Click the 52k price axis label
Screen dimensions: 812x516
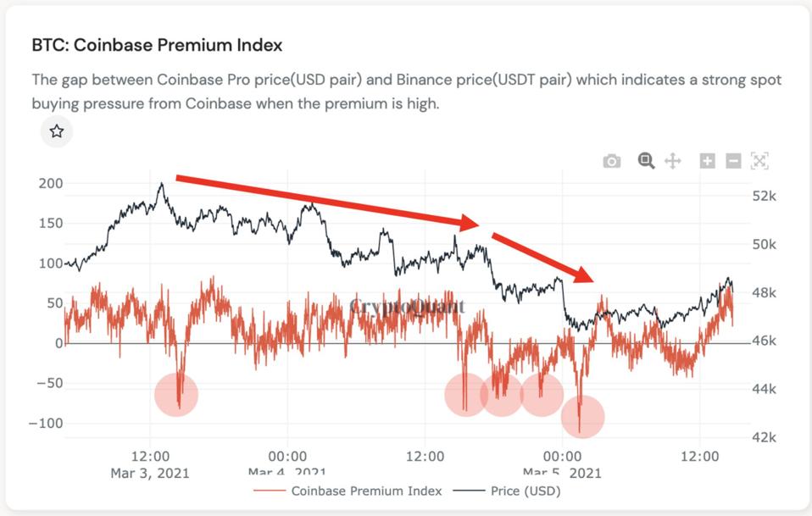pos(765,196)
